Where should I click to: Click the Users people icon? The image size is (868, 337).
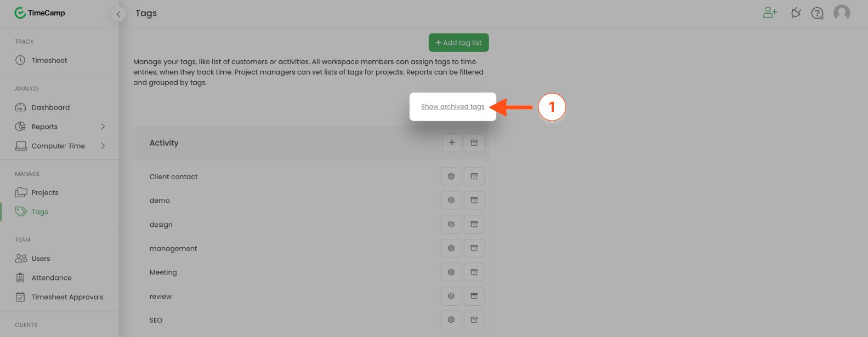pos(21,258)
